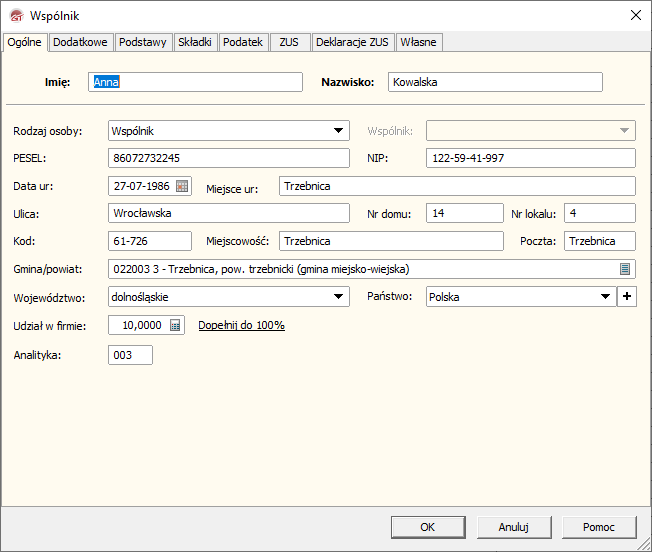Click the Analityka field with 003
The width and height of the screenshot is (652, 552).
(x=131, y=355)
